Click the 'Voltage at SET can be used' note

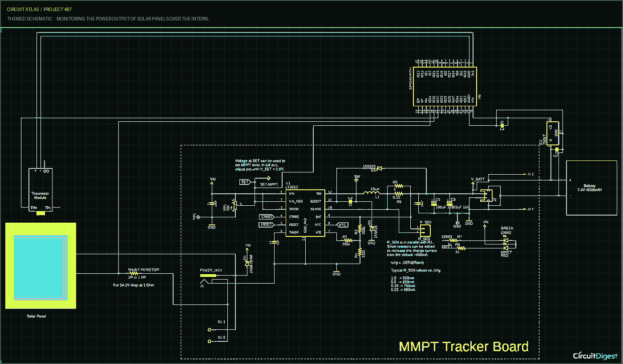(x=260, y=165)
